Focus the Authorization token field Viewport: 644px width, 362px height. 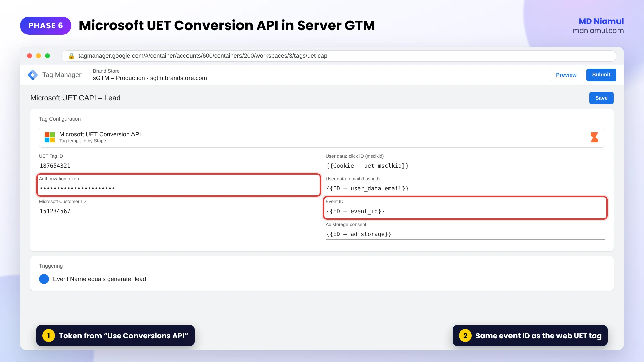pyautogui.click(x=178, y=188)
